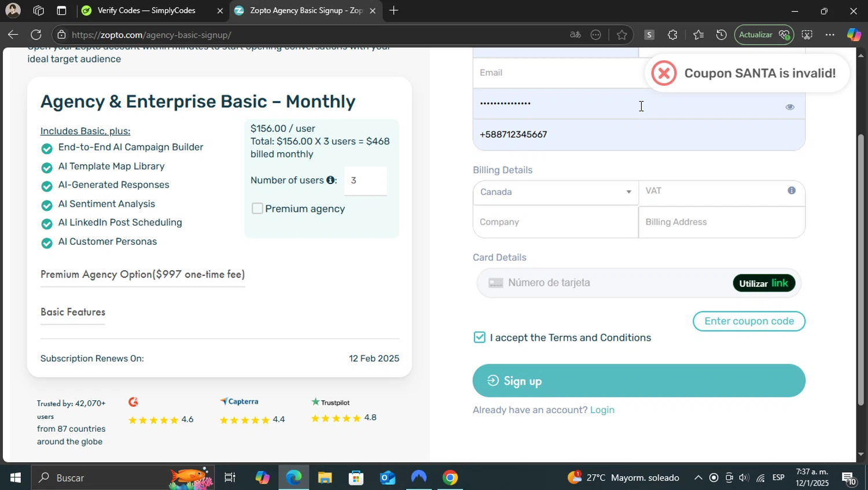Click the Windows taskbar search box
The height and width of the screenshot is (490, 868).
[123, 478]
